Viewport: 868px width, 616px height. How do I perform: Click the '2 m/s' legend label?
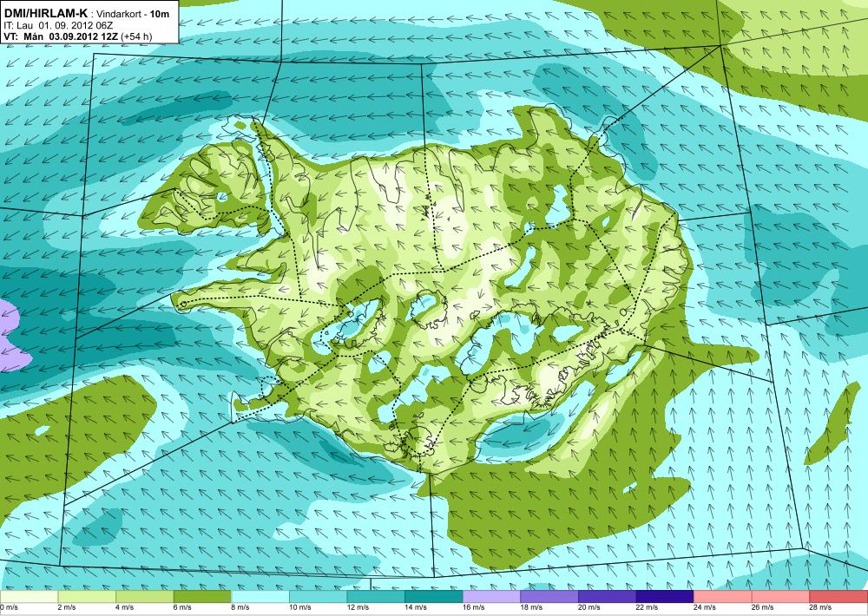pyautogui.click(x=67, y=607)
